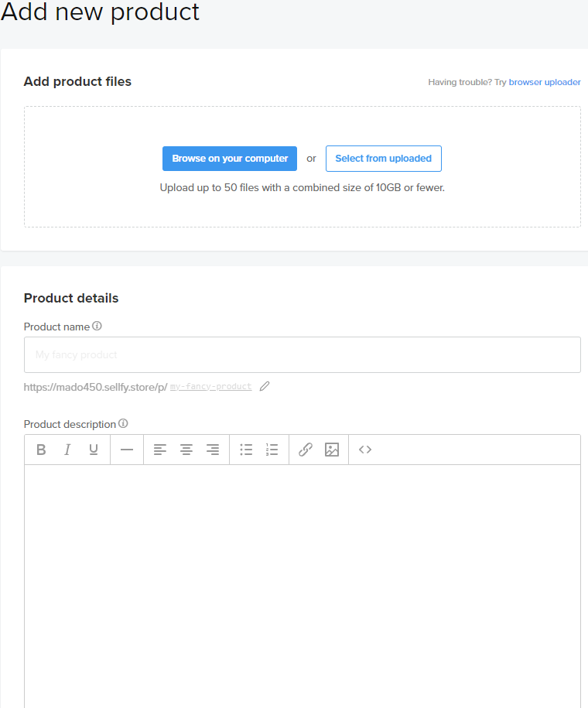
Task: Add a hyperlink to description
Action: 306,450
